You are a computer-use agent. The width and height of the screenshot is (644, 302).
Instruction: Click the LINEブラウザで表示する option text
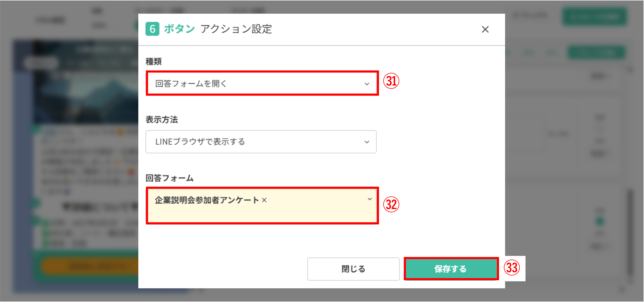click(x=200, y=142)
